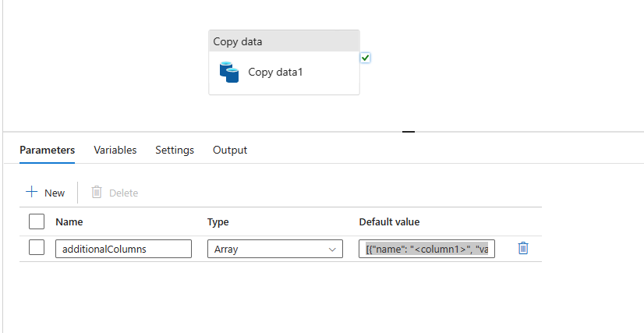Check the additionalColumns row checkbox

click(x=36, y=248)
